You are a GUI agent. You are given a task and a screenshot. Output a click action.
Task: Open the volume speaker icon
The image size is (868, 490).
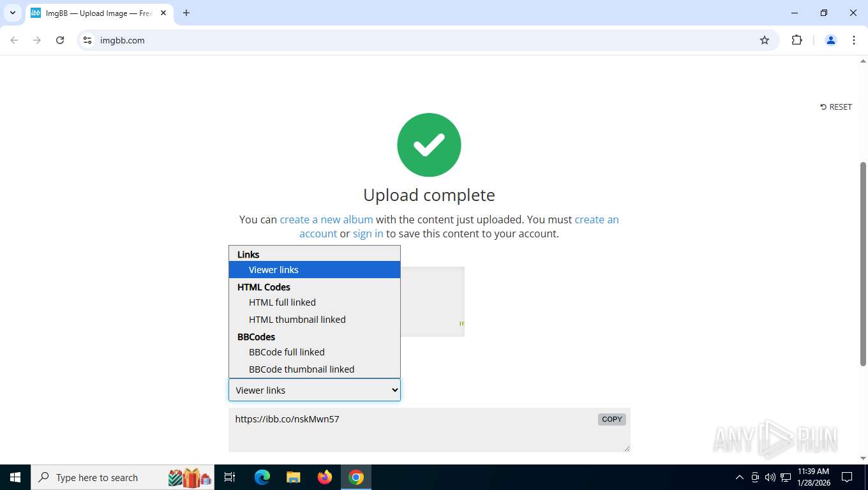[x=770, y=477]
